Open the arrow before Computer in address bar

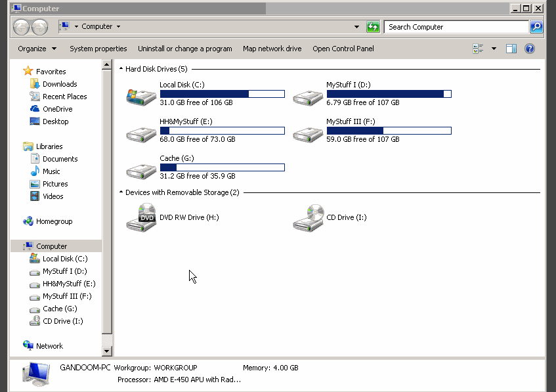76,27
